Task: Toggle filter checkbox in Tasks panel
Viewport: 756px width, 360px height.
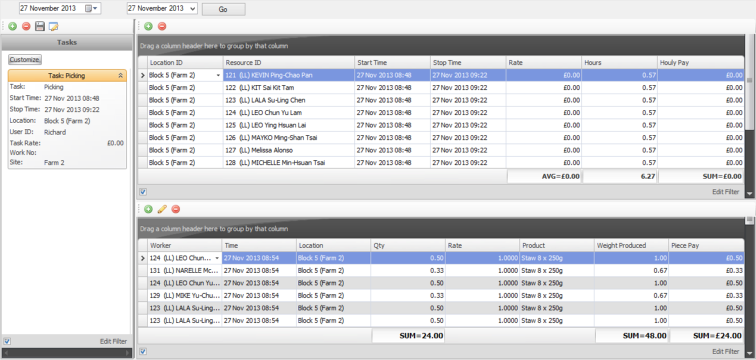Action: coord(7,341)
